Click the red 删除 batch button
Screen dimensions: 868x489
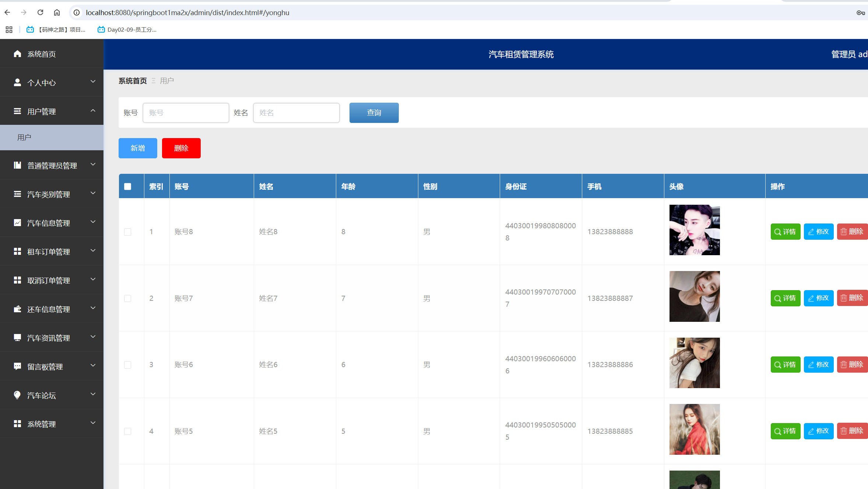(x=181, y=148)
